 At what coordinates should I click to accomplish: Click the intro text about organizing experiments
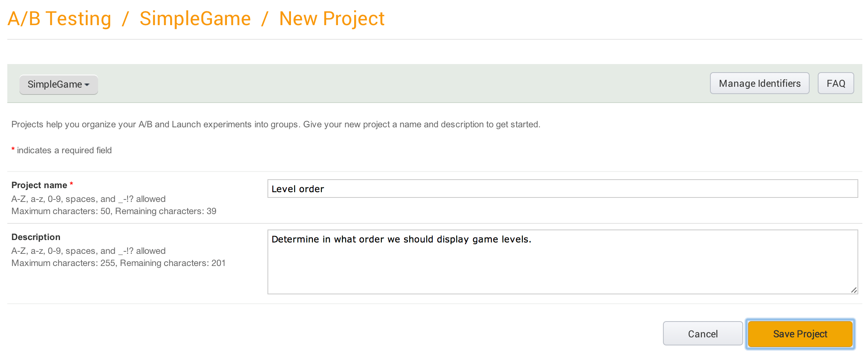[276, 124]
